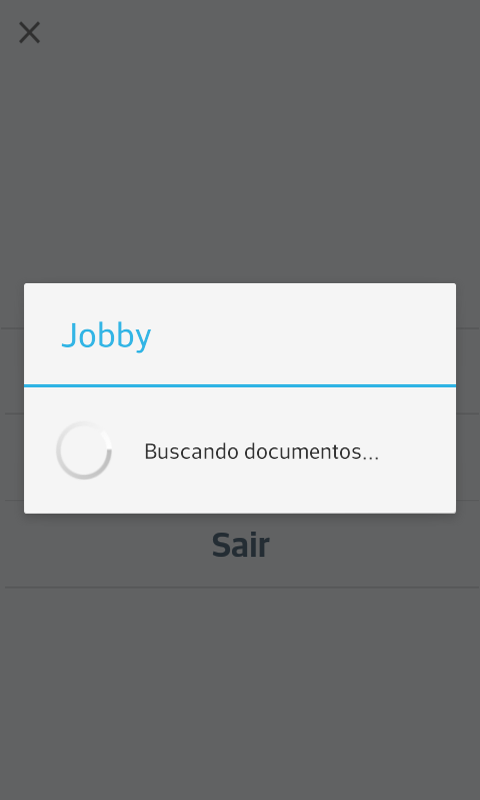Tap the separator line beneath Sair
This screenshot has height=800, width=480.
(240, 587)
